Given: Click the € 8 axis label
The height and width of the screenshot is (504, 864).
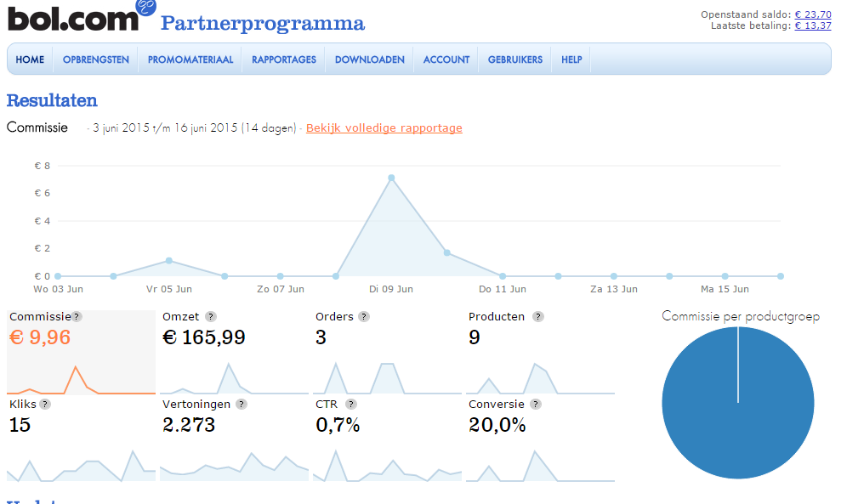Looking at the screenshot, I should tap(43, 166).
